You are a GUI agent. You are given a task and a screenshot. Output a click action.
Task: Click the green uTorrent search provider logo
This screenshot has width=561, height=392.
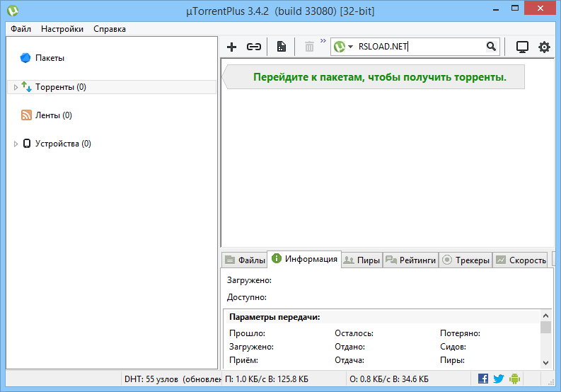[340, 47]
